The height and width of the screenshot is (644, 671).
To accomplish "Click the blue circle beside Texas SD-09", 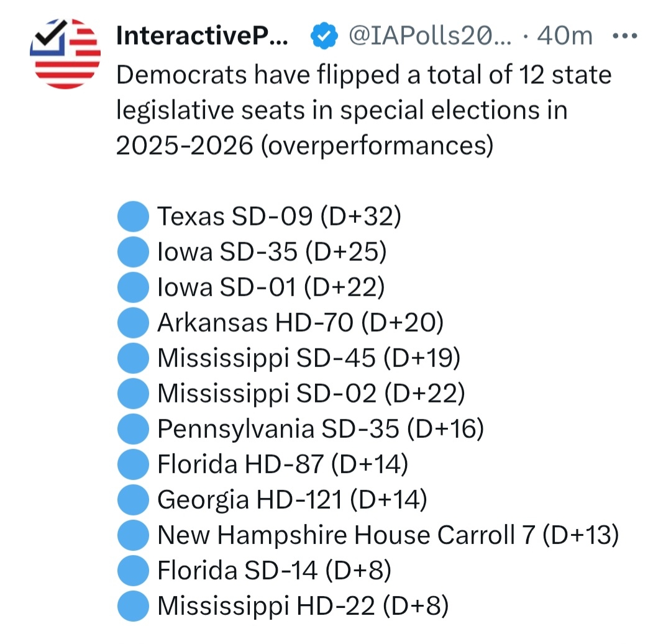I will click(132, 217).
